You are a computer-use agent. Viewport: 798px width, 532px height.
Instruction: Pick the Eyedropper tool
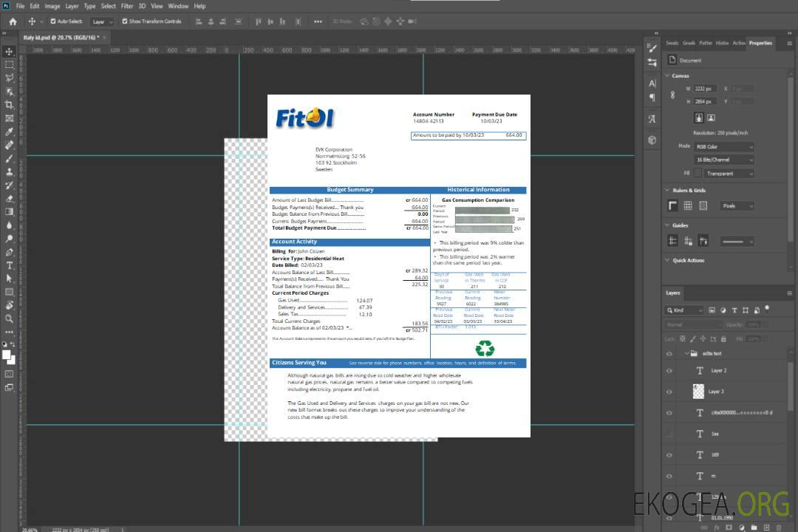point(9,132)
